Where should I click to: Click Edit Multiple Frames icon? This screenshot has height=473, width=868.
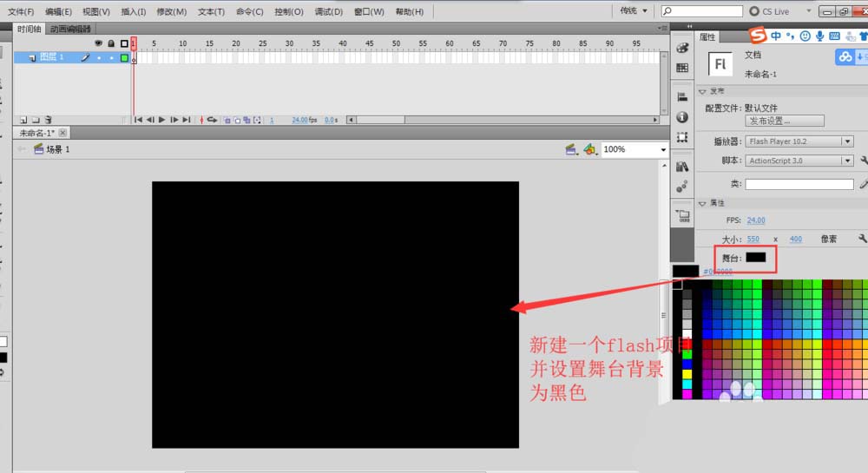click(x=247, y=120)
